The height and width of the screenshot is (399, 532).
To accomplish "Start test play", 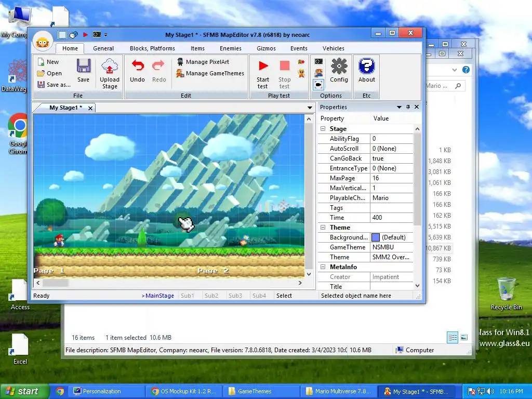I will [262, 74].
